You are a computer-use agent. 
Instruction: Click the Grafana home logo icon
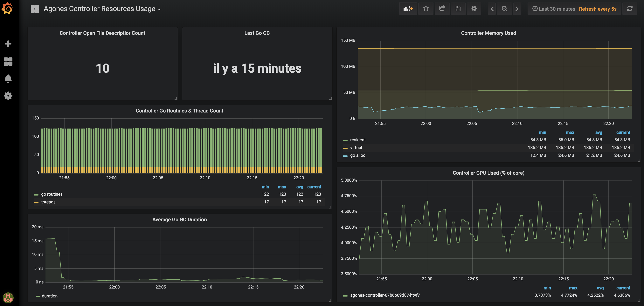(x=8, y=9)
